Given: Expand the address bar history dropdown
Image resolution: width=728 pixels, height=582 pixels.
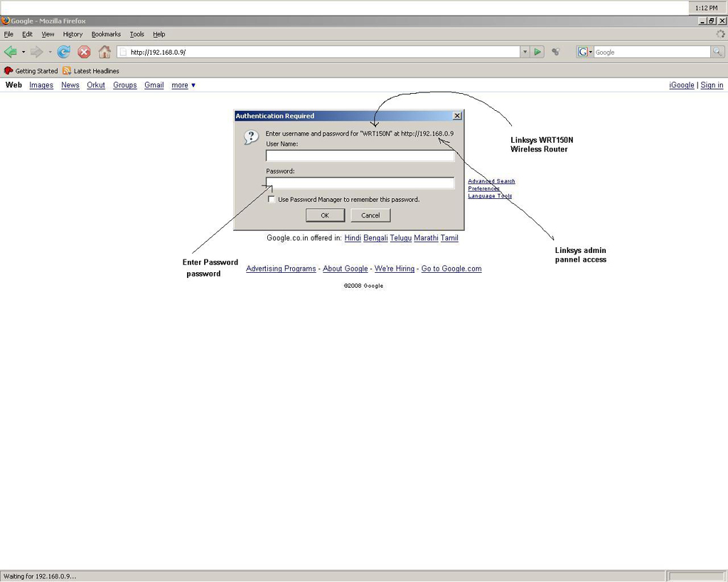Looking at the screenshot, I should coord(525,52).
